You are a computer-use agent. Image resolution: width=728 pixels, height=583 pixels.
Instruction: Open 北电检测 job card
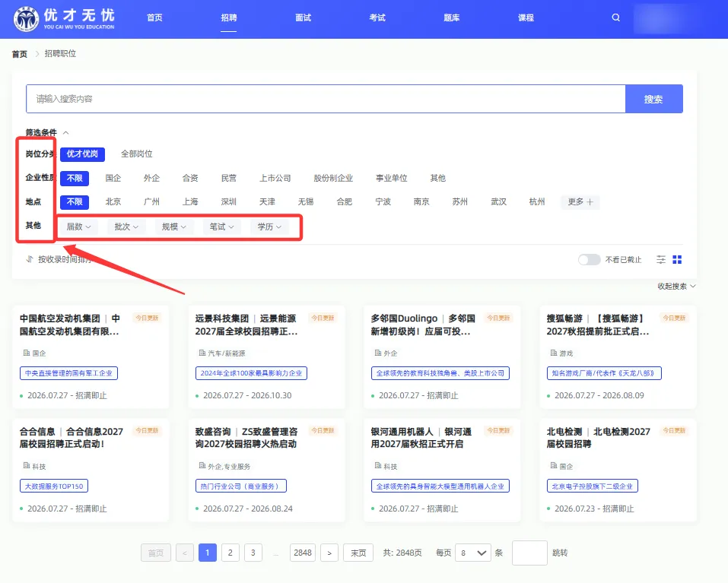[x=618, y=470]
